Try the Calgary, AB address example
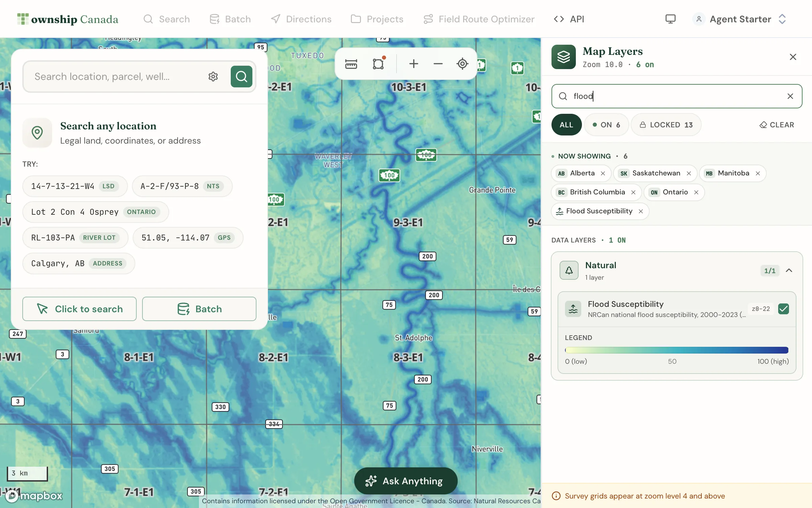Viewport: 812px width, 508px height. coord(78,263)
